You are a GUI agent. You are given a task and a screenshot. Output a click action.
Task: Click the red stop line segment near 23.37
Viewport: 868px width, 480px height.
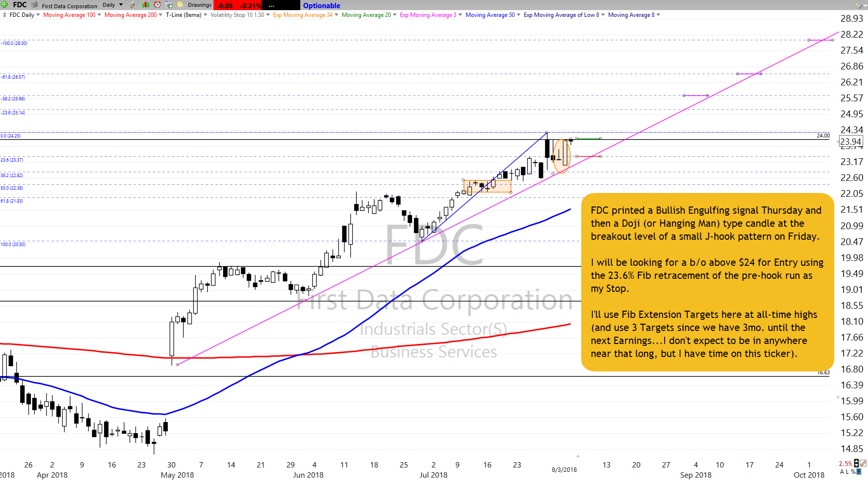588,156
